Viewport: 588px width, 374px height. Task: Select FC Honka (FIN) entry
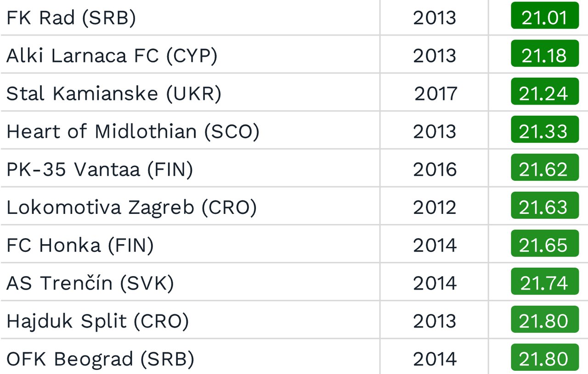pyautogui.click(x=80, y=245)
